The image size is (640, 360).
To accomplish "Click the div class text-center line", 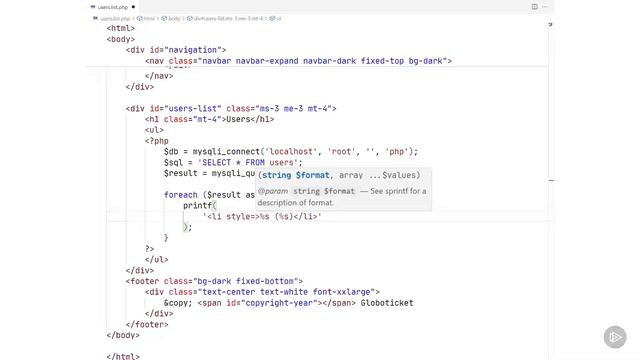I will coord(262,292).
